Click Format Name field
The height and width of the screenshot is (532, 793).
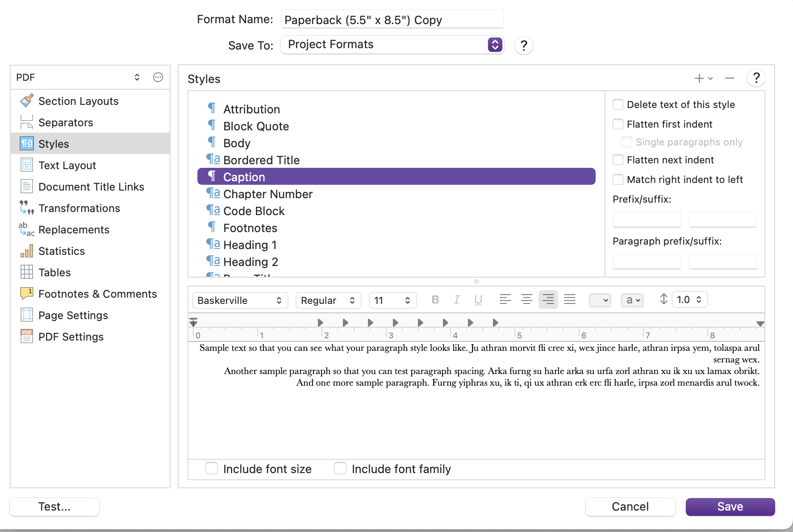[x=392, y=19]
